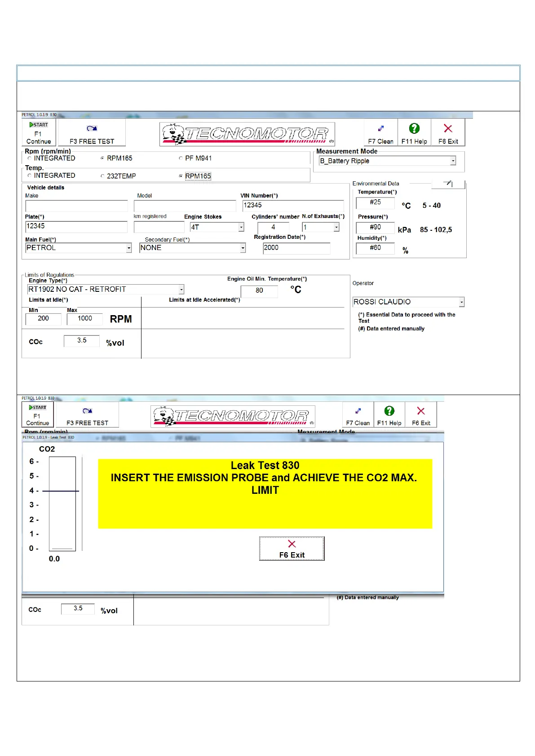
Task: Click the Tecnomotor logo in lower window
Action: pos(233,416)
